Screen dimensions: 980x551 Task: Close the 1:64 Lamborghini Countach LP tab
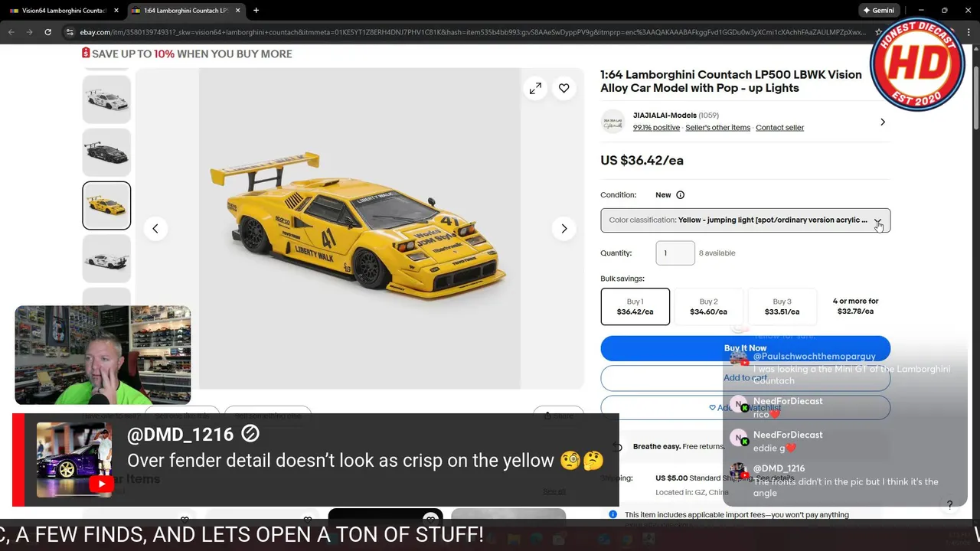pos(238,11)
